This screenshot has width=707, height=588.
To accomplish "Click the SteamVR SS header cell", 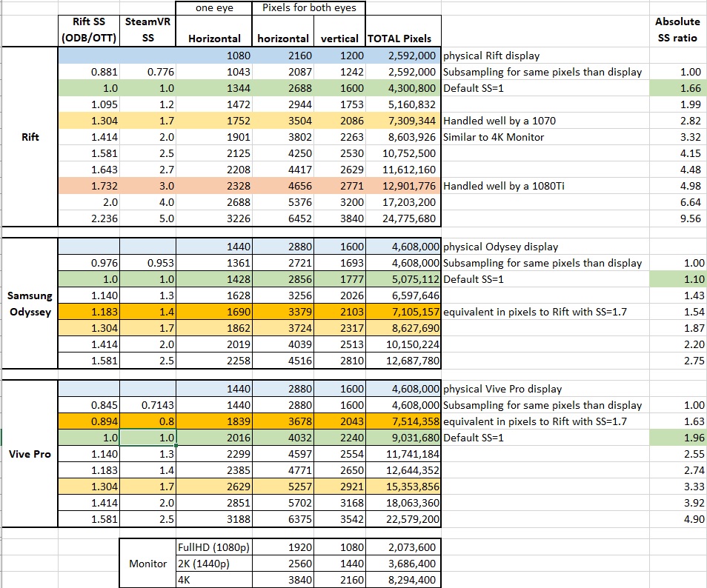I will [x=147, y=30].
